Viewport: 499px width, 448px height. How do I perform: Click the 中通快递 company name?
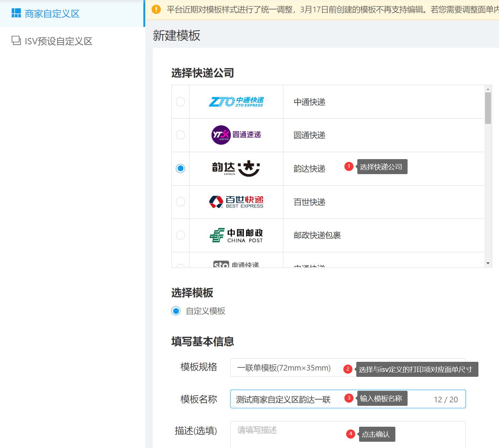tap(310, 102)
